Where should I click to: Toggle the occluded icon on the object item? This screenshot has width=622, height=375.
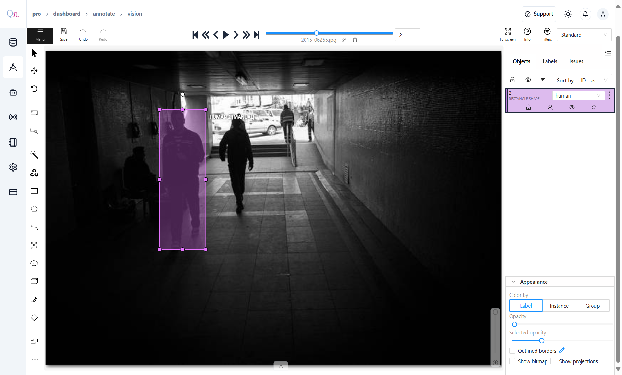(550, 108)
